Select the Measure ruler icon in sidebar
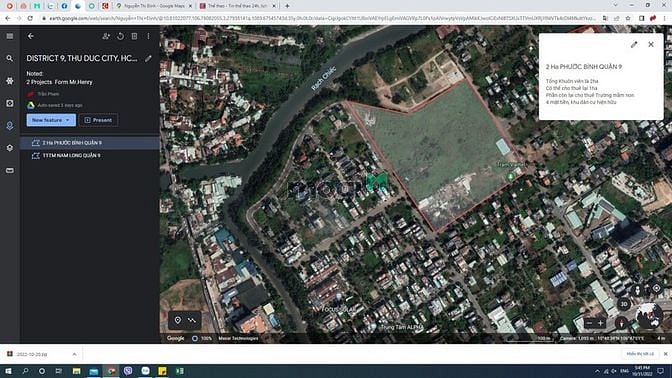This screenshot has width=672, height=378. tap(9, 171)
